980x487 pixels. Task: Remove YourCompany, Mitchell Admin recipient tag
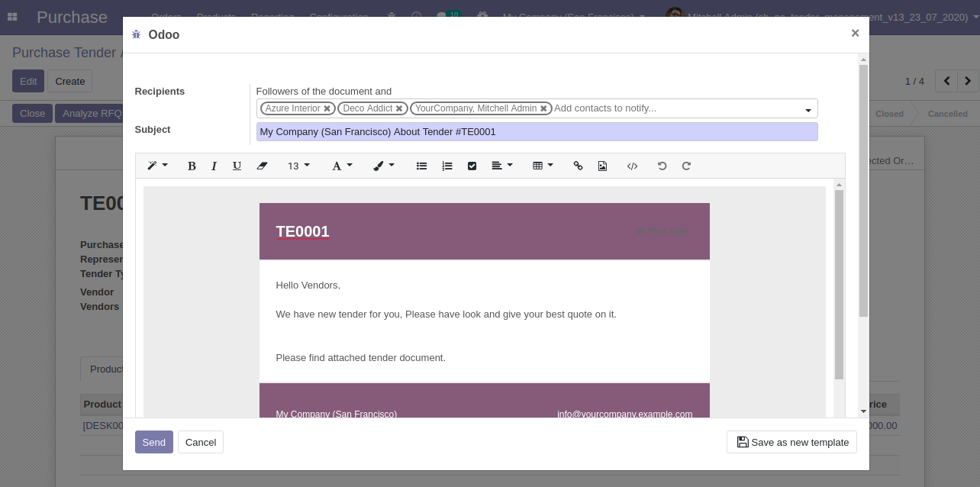pyautogui.click(x=543, y=108)
